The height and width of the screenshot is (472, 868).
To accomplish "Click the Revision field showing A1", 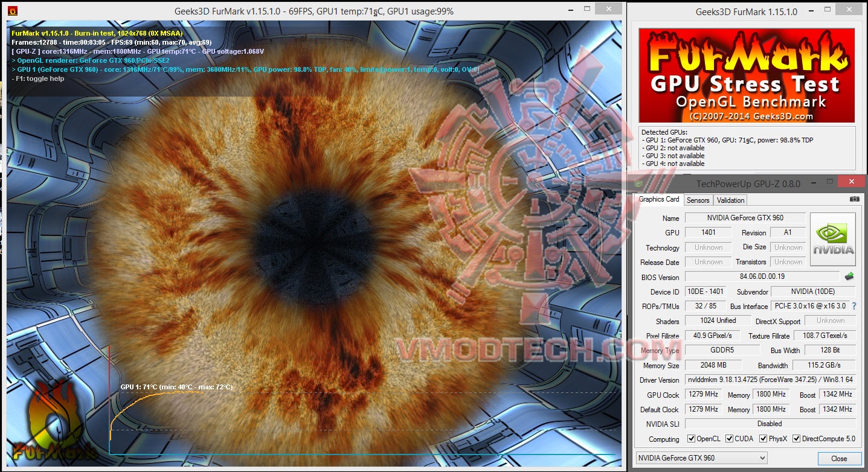I will pos(788,232).
